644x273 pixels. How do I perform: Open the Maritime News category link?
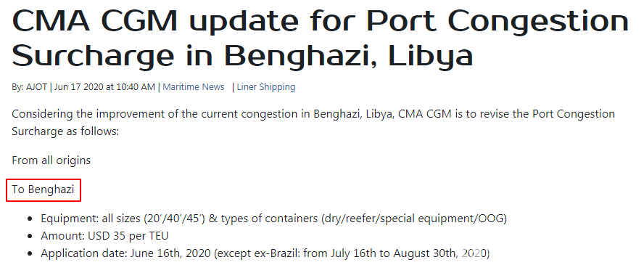coord(194,87)
